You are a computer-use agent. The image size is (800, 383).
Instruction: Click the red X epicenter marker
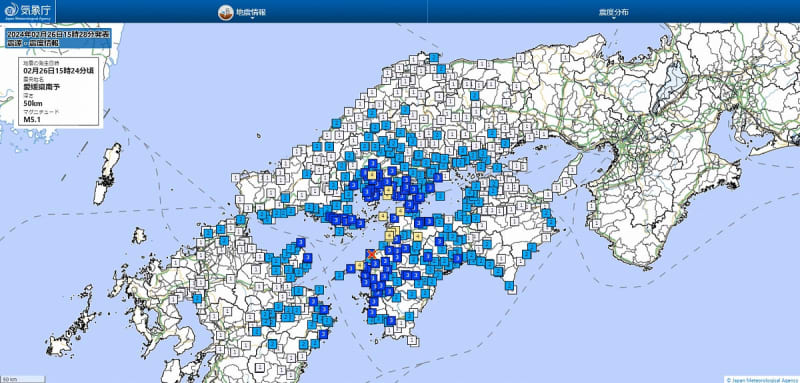click(371, 253)
